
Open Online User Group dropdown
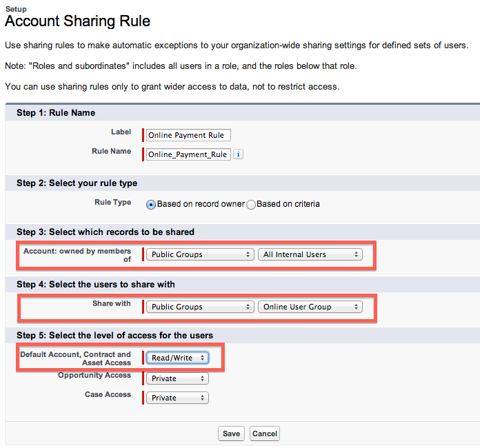(310, 307)
